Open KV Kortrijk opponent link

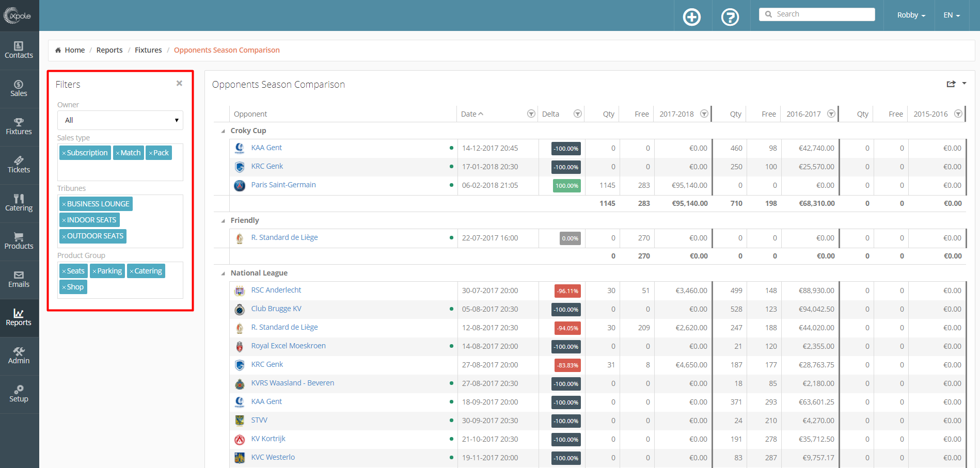tap(268, 439)
